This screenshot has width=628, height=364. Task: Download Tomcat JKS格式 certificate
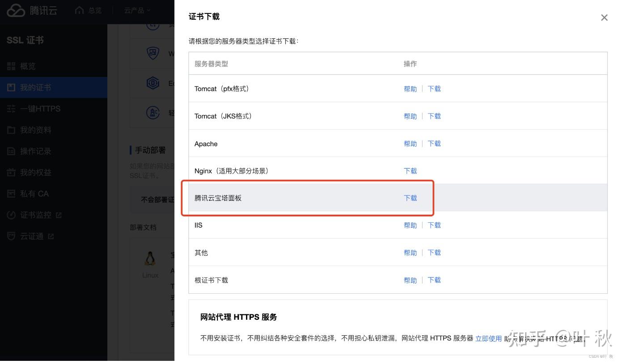pyautogui.click(x=434, y=116)
